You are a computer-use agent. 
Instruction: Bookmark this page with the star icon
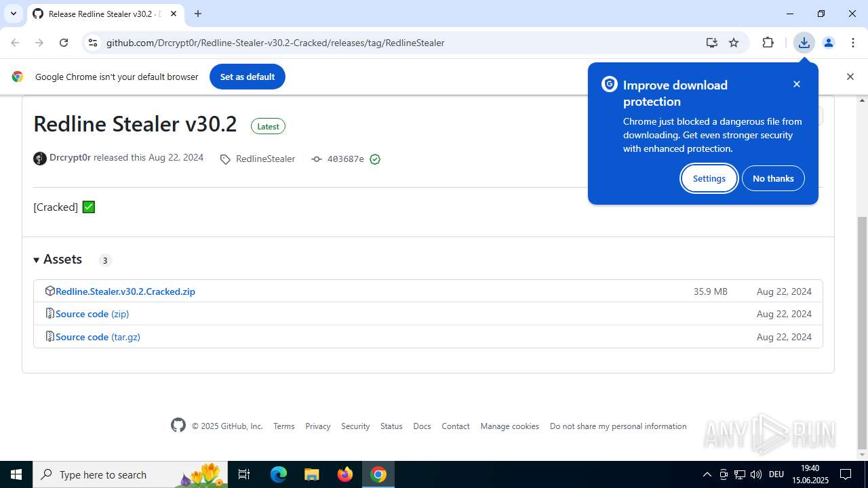[734, 43]
